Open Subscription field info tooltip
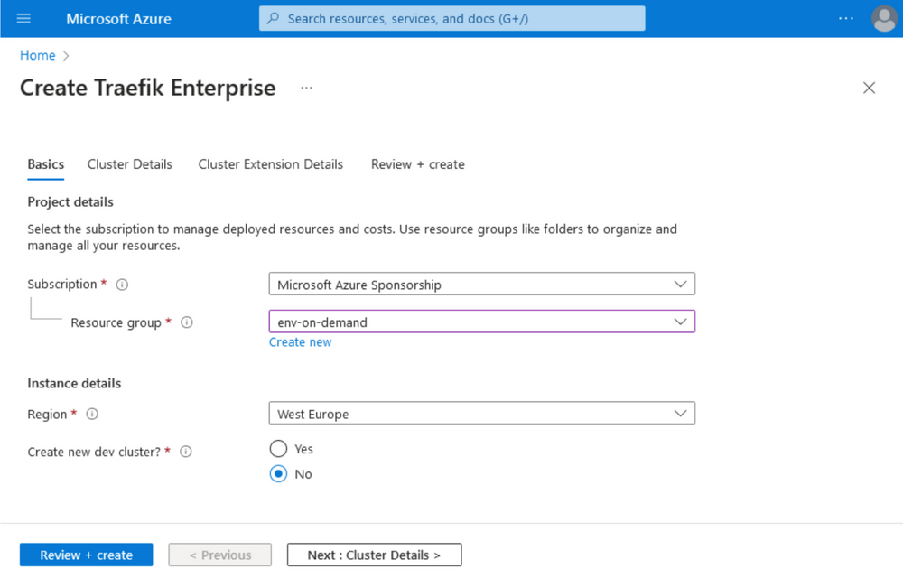 pos(122,284)
